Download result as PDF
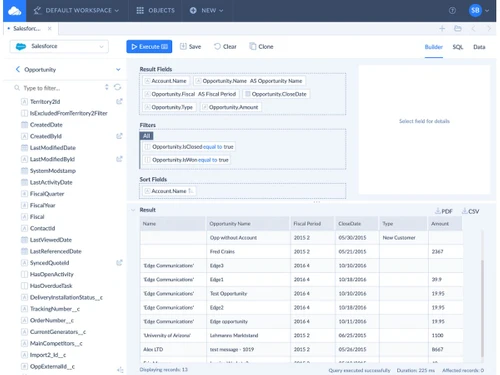 click(x=444, y=211)
